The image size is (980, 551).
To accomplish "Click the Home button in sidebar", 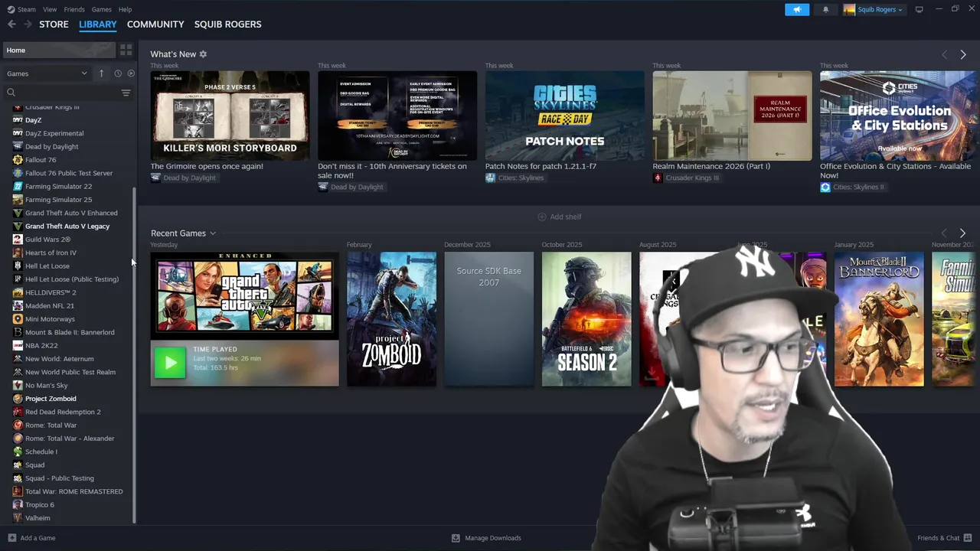I will (x=59, y=50).
